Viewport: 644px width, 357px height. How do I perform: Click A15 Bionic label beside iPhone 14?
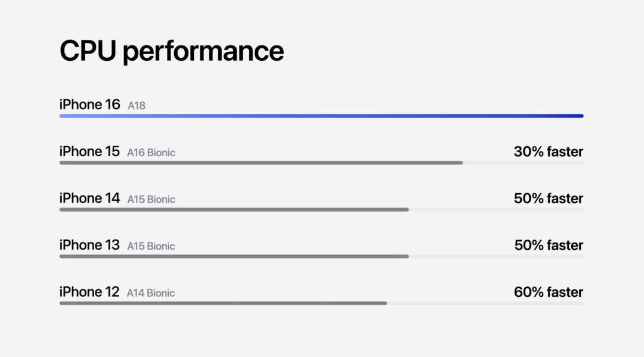coord(151,199)
